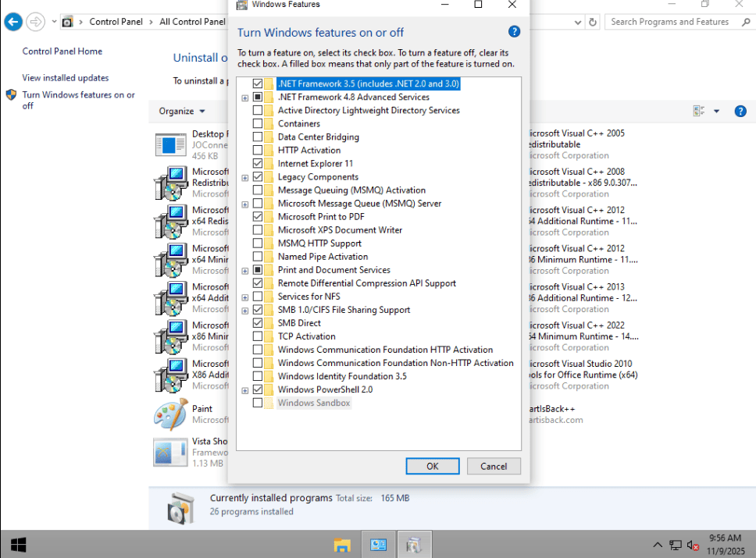756x558 pixels.
Task: Uncheck Internet Explorer 11
Action: (x=258, y=164)
